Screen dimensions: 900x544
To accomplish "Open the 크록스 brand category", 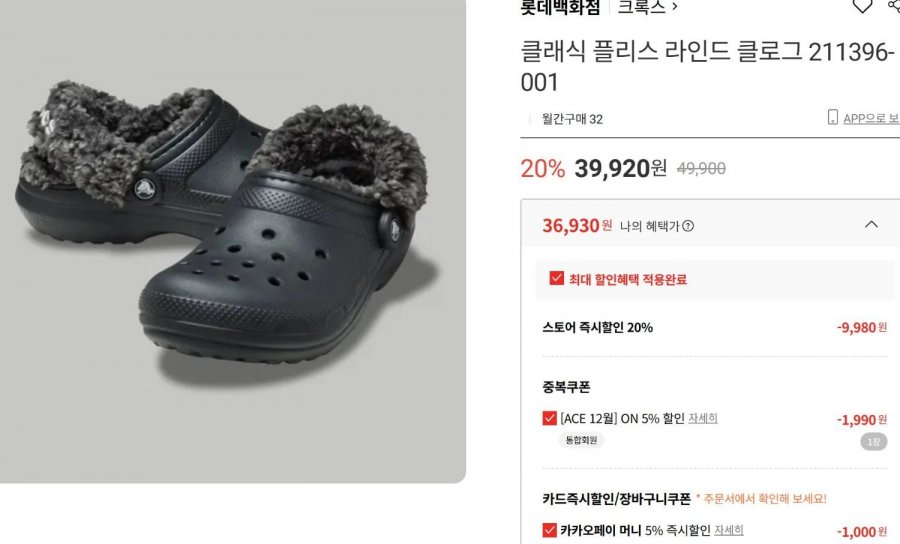I will click(641, 7).
